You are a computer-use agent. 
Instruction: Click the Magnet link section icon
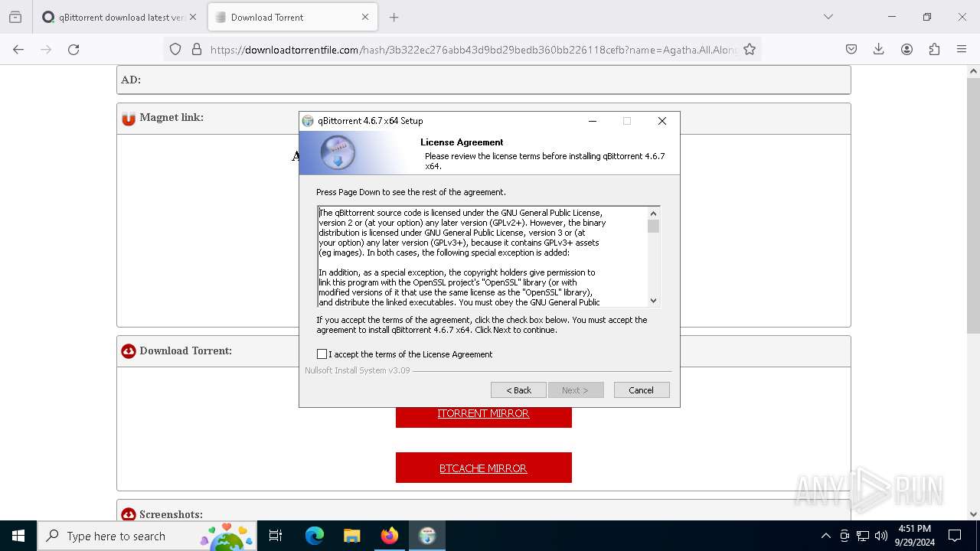point(129,119)
